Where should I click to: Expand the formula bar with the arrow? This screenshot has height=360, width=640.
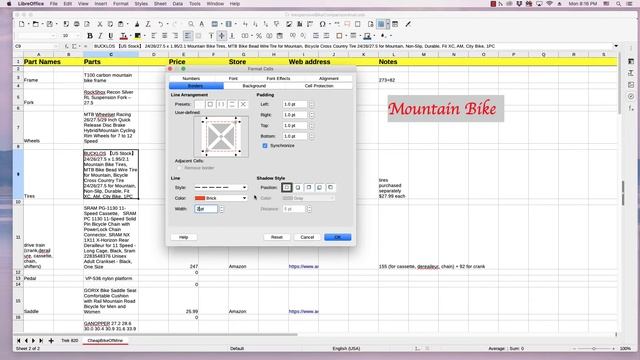[616, 46]
